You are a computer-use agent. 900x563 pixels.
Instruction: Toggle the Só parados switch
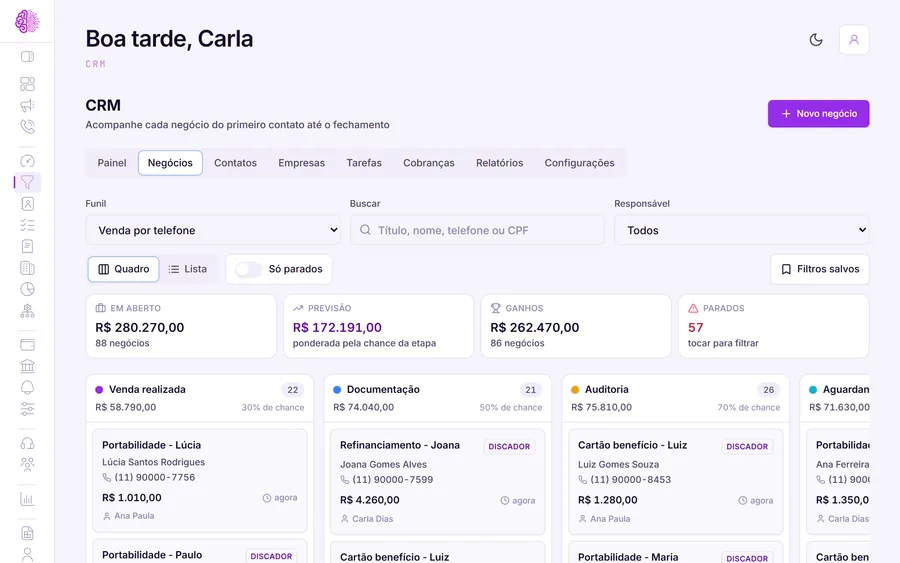click(249, 269)
